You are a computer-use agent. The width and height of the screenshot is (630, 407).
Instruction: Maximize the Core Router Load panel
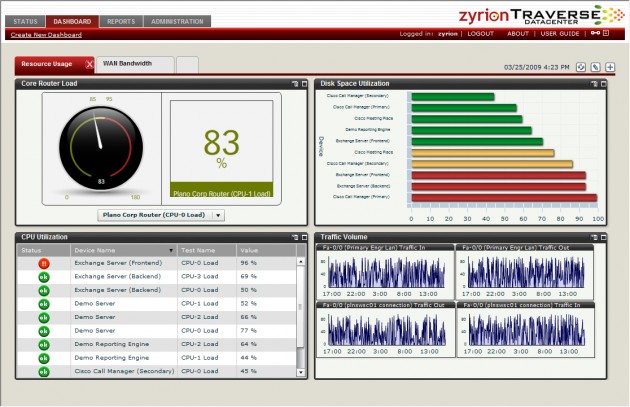pyautogui.click(x=305, y=84)
